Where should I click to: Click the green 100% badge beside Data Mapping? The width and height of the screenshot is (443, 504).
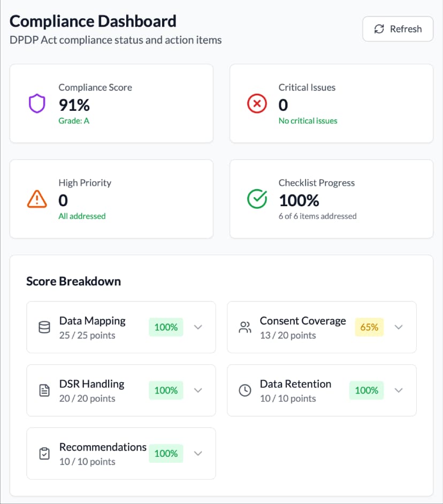166,327
